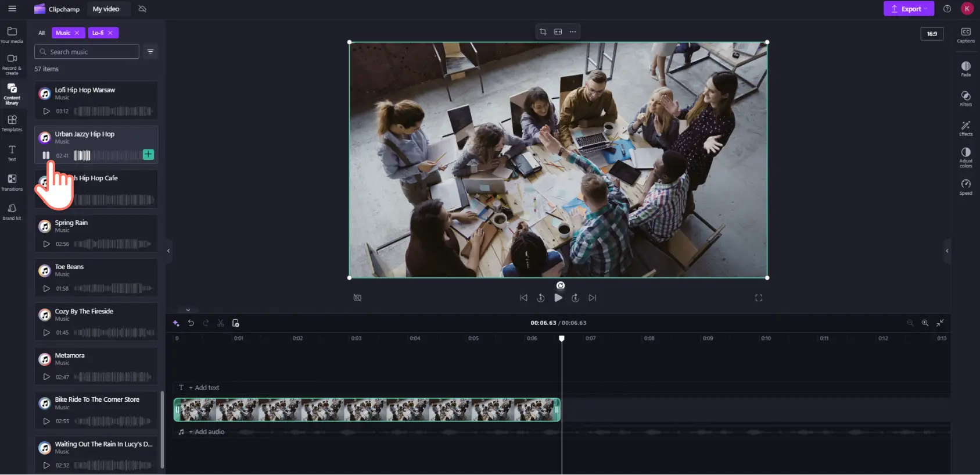Open Brand kit panel
Viewport: 980px width, 475px height.
coord(12,212)
